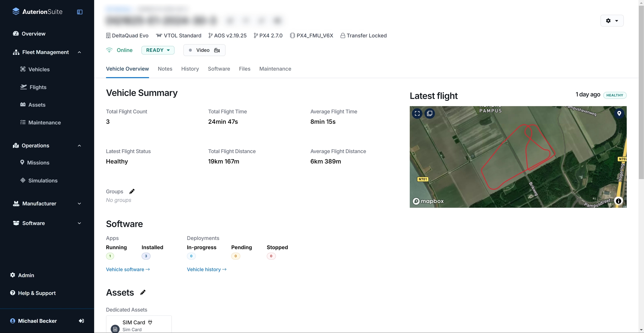The image size is (644, 333).
Task: Click the page vertical scrollbar
Action: pyautogui.click(x=641, y=92)
